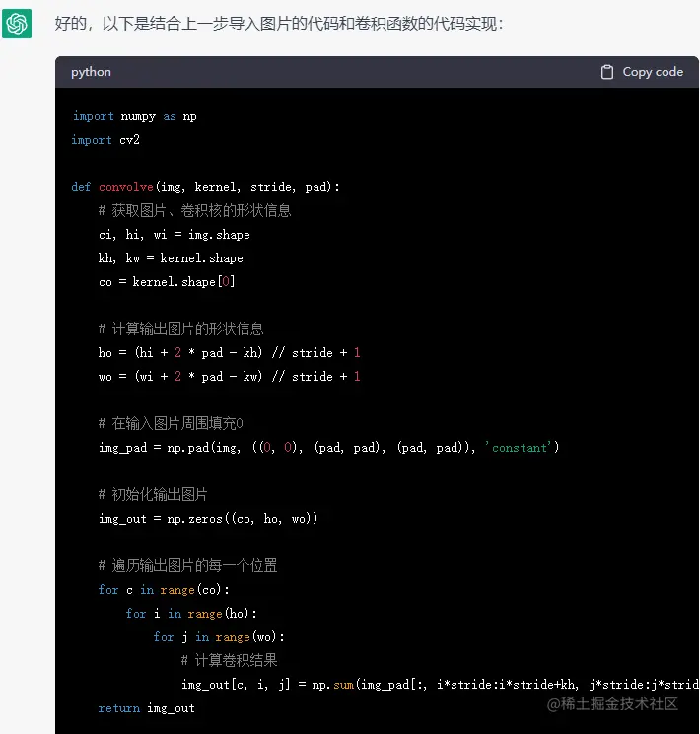The width and height of the screenshot is (700, 734).
Task: Click the comment '# 计算卷积结果'
Action: [x=230, y=661]
